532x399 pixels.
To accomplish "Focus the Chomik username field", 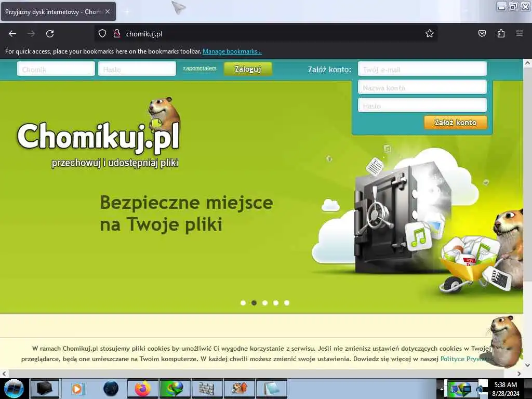I will tap(56, 69).
